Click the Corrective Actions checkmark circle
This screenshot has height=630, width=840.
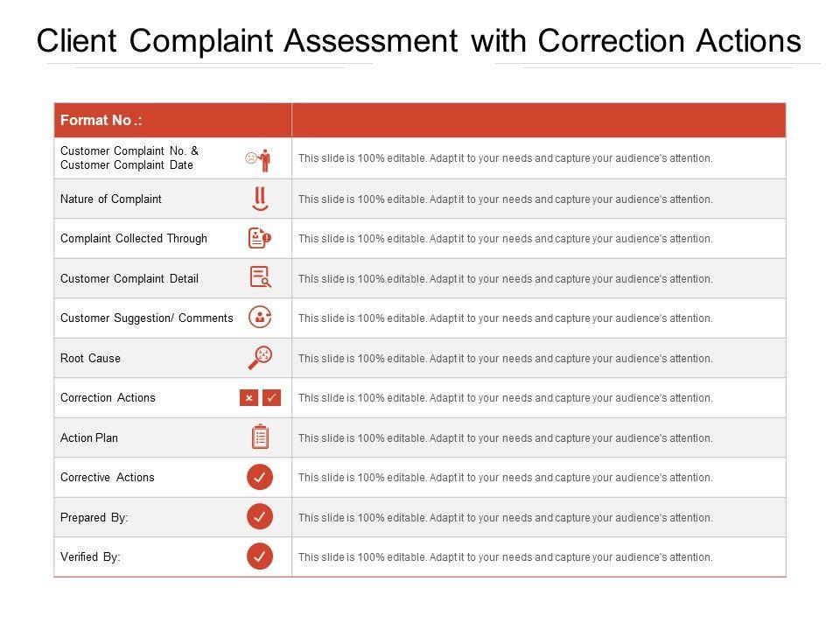point(260,477)
